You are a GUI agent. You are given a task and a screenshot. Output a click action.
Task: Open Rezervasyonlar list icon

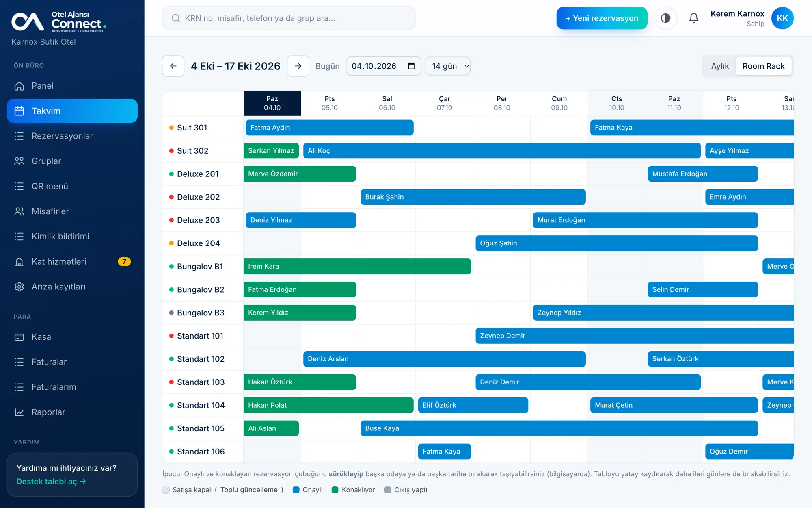[x=19, y=136]
